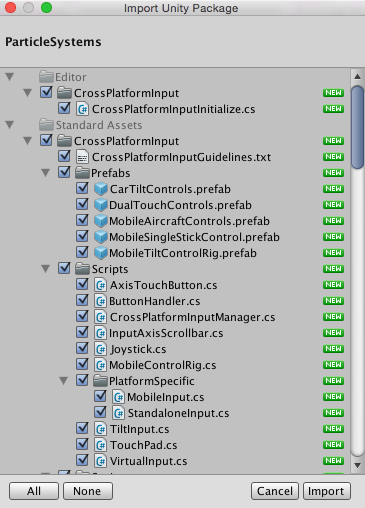
Task: Click script icon for MobileInput.cs
Action: tap(118, 397)
